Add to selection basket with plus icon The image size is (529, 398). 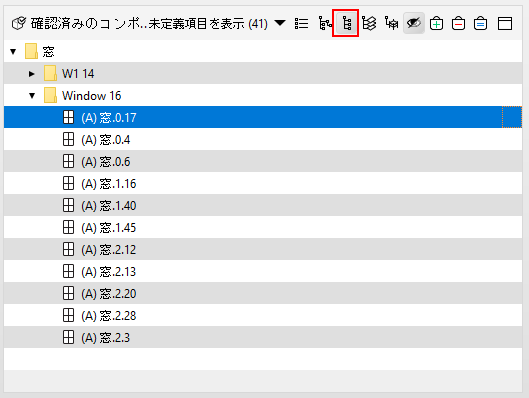tap(436, 24)
